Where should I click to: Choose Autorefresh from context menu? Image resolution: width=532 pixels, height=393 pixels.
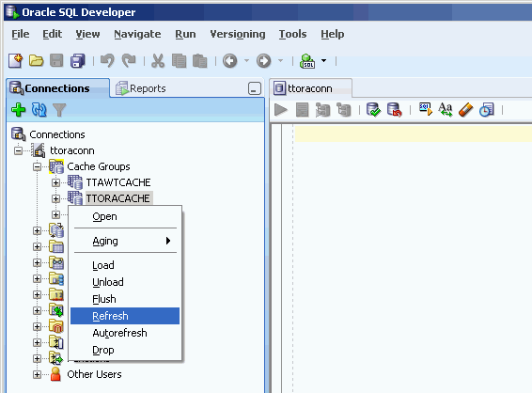125,333
